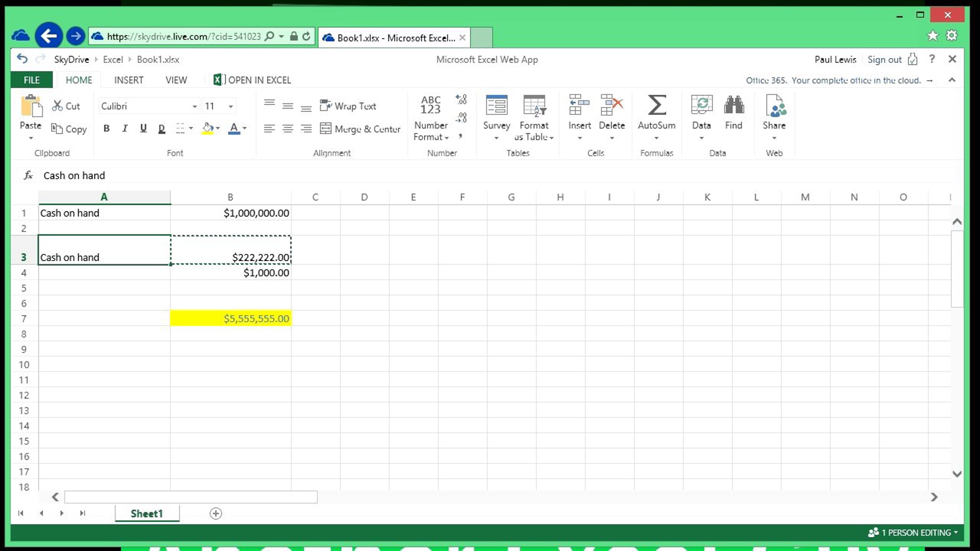Toggle bold formatting
980x551 pixels.
[x=107, y=129]
